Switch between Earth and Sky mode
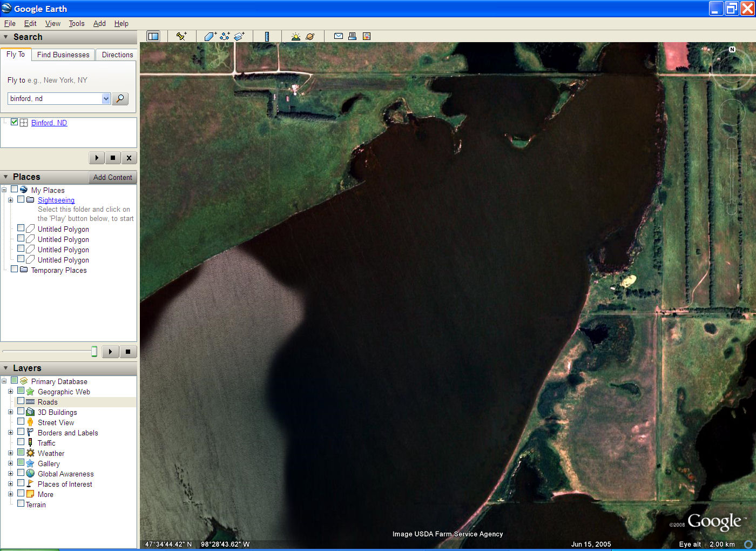The image size is (756, 551). (x=310, y=36)
